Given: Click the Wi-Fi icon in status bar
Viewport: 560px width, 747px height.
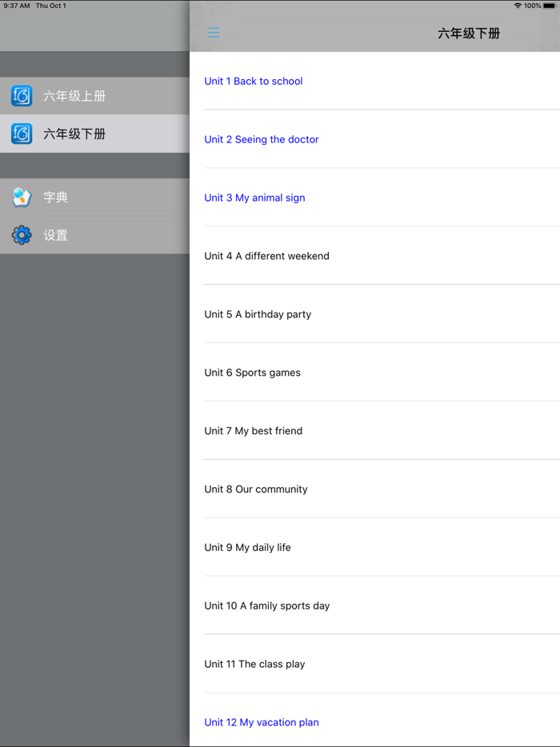Looking at the screenshot, I should 518,6.
